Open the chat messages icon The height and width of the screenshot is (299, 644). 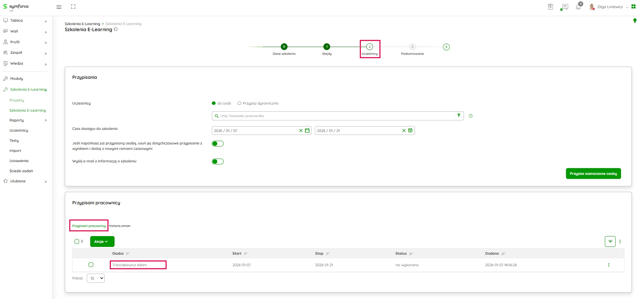pyautogui.click(x=564, y=7)
